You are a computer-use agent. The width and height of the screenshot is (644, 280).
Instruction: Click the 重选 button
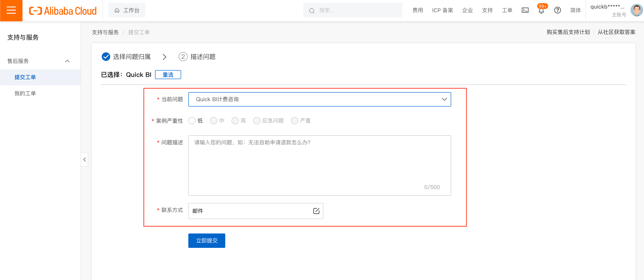[x=168, y=75]
